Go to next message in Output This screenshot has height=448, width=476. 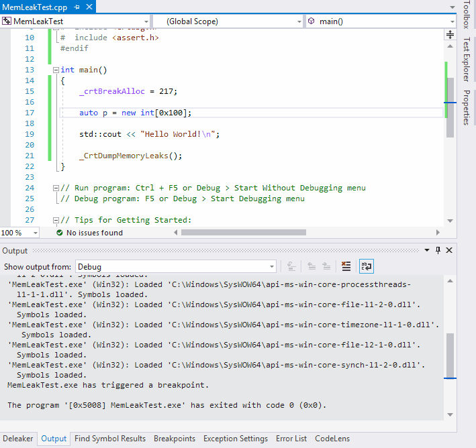click(x=326, y=266)
